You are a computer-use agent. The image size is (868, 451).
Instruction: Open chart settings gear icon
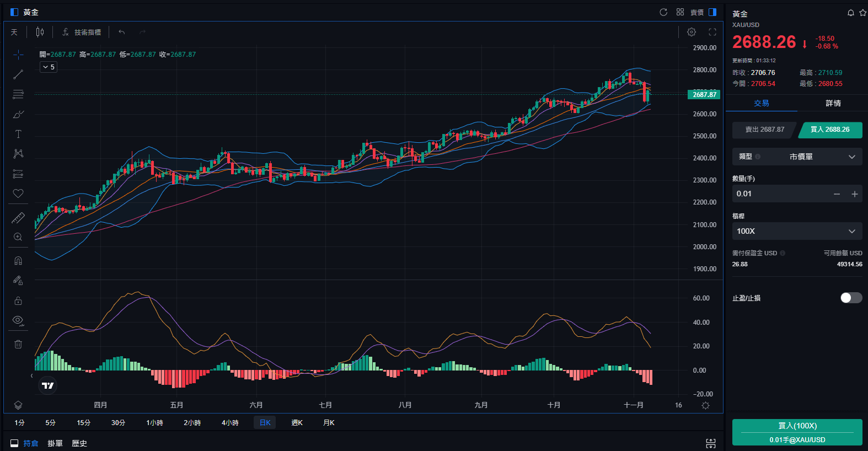click(x=692, y=32)
